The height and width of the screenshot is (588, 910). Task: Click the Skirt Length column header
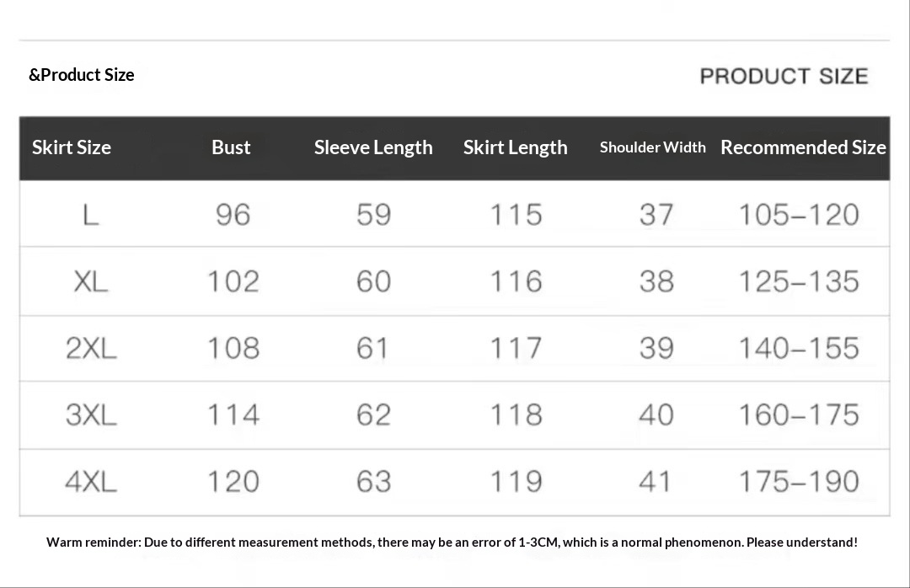(515, 147)
